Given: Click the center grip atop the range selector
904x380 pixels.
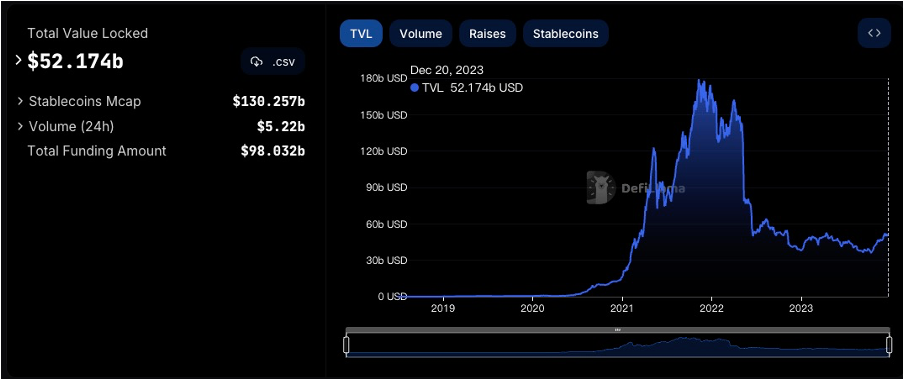Looking at the screenshot, I should pos(617,330).
